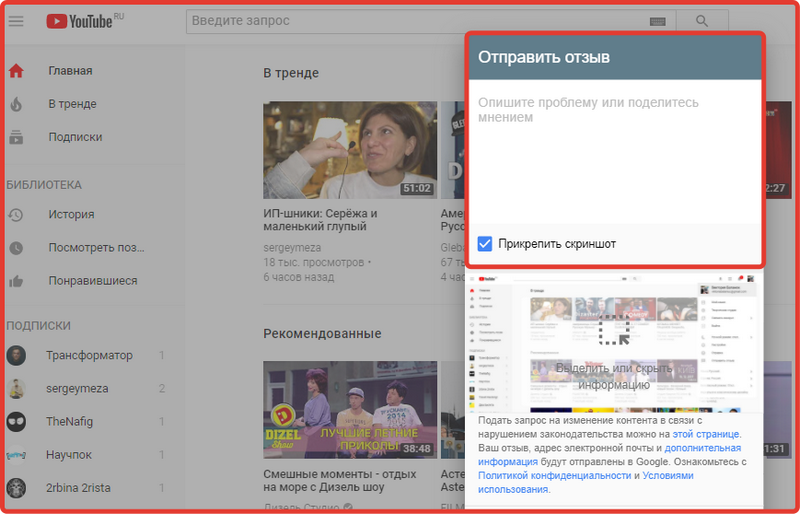Click the БИБЛИОТЕКА sidebar heading

point(44,185)
